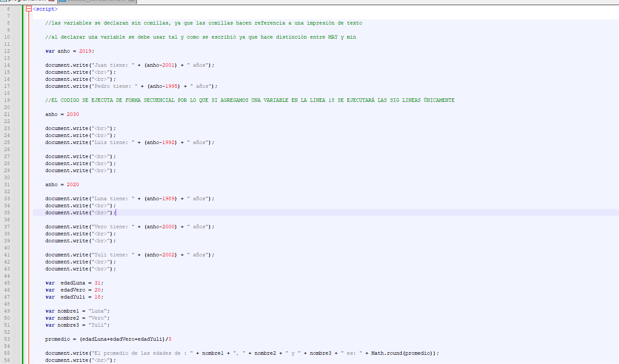Click the 'Luis tiene:' document.write line

[x=130, y=142]
